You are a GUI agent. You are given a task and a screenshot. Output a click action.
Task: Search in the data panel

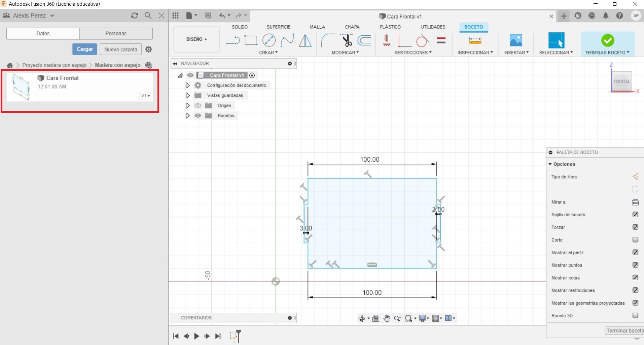coord(148,15)
